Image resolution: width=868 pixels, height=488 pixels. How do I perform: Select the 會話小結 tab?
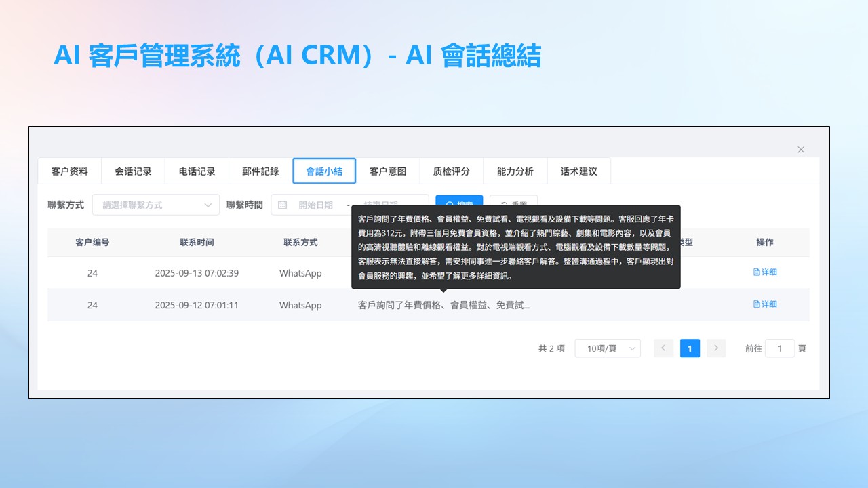pyautogui.click(x=324, y=171)
